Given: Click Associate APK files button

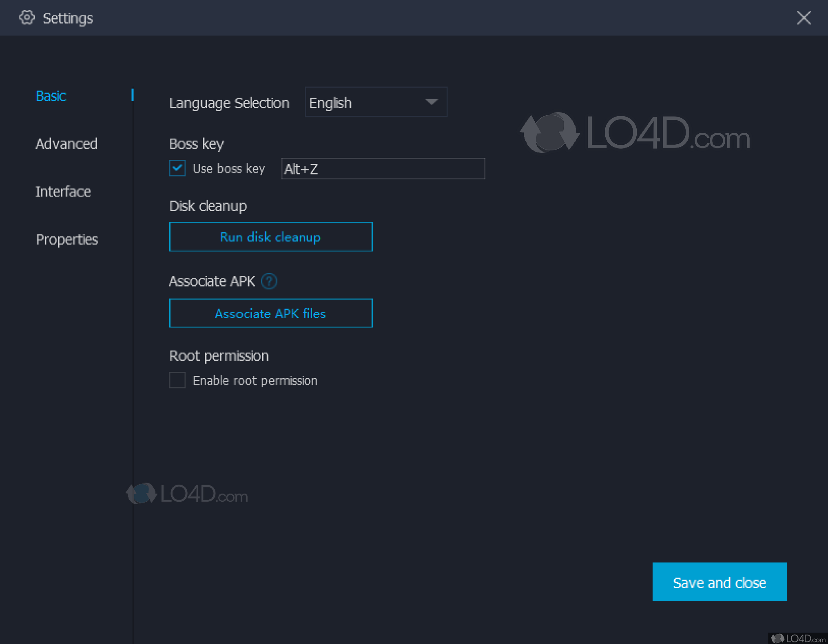Looking at the screenshot, I should (271, 313).
